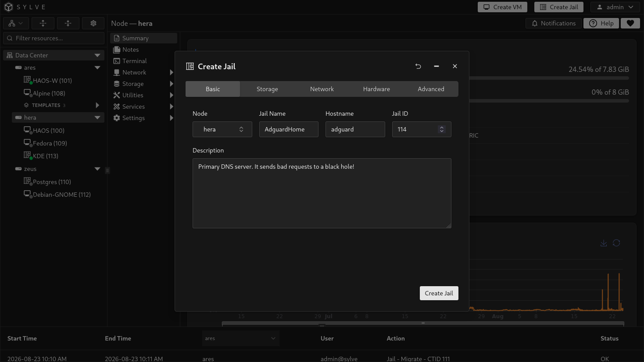This screenshot has width=644, height=362.
Task: Click the Debian-GNOME (112) VM icon
Action: click(27, 194)
